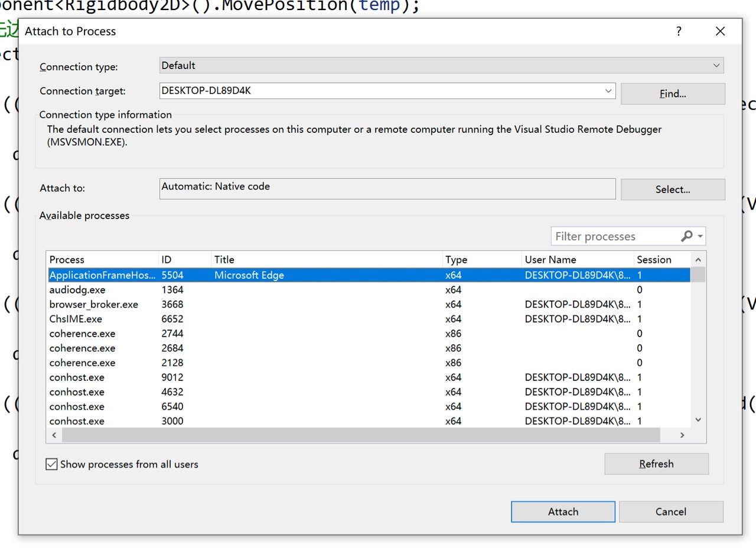Focus the Filter processes search box

(614, 236)
